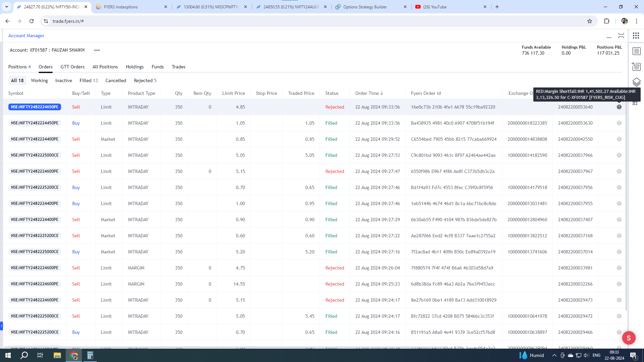Click info icon for 09:27:46 25200CE buy
Image resolution: width=644 pixels, height=362 pixels.
[619, 187]
